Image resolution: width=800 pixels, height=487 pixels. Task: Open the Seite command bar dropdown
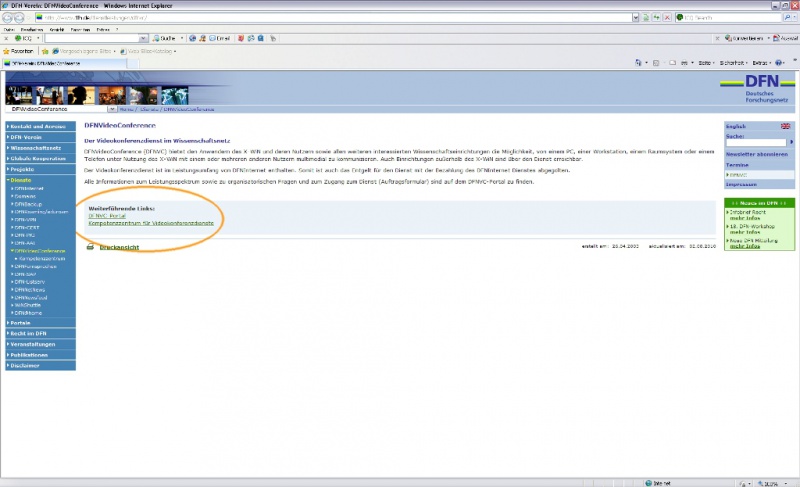pos(706,63)
